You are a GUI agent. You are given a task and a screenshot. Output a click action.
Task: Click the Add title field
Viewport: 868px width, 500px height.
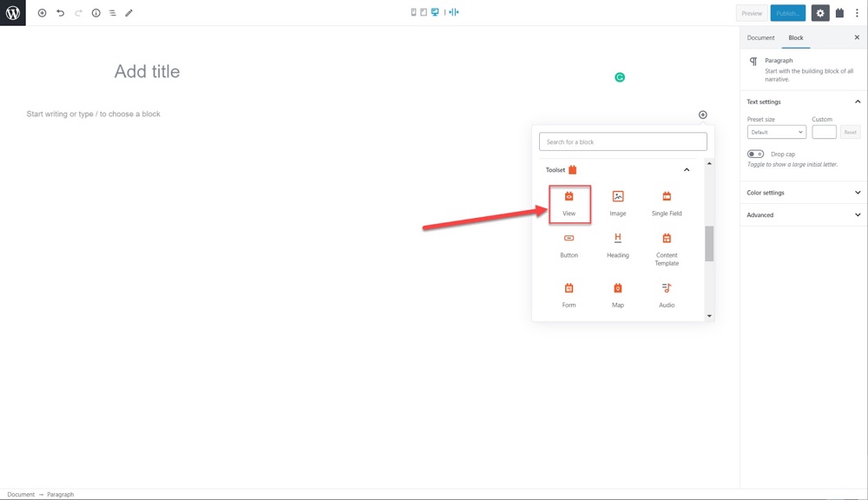point(147,71)
